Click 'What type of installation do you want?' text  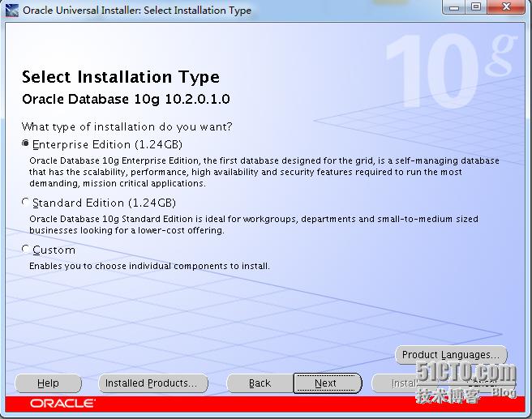127,126
